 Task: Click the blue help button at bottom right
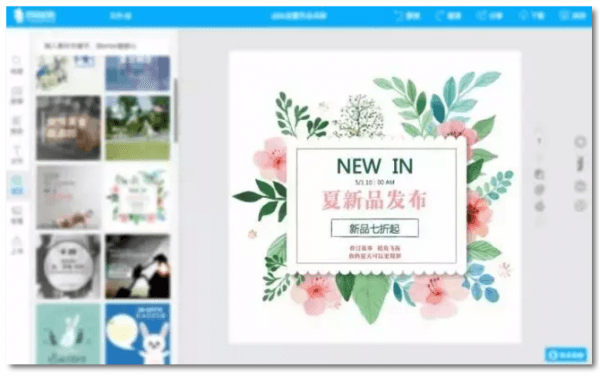566,355
